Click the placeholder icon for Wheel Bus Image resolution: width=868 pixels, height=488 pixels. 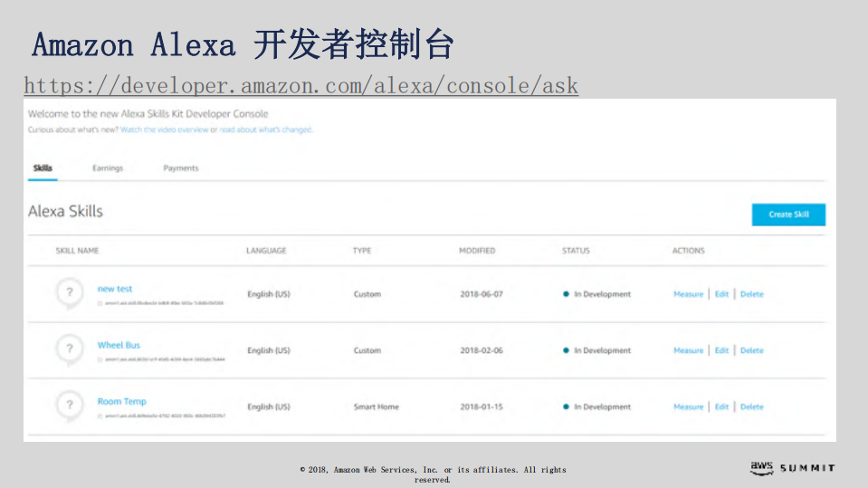pos(70,349)
